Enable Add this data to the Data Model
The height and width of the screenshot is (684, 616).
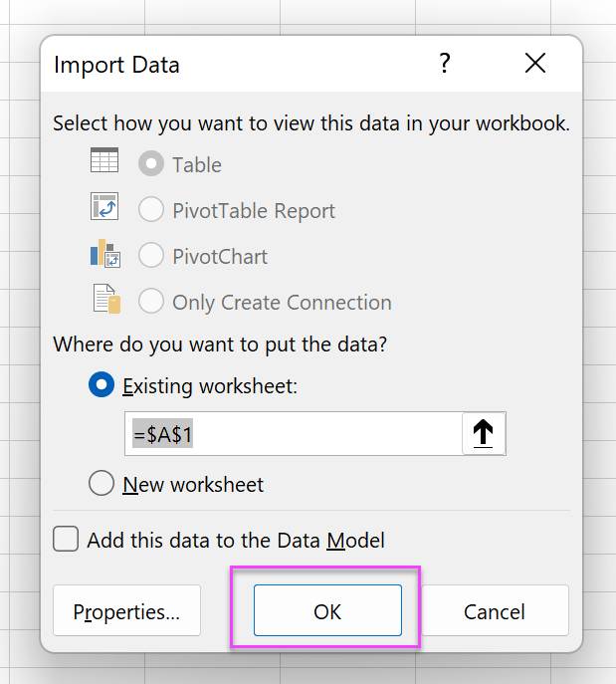(x=66, y=540)
